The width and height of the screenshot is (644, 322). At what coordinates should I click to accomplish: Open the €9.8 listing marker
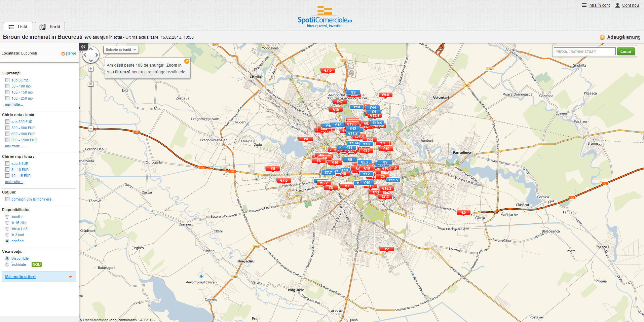[385, 95]
